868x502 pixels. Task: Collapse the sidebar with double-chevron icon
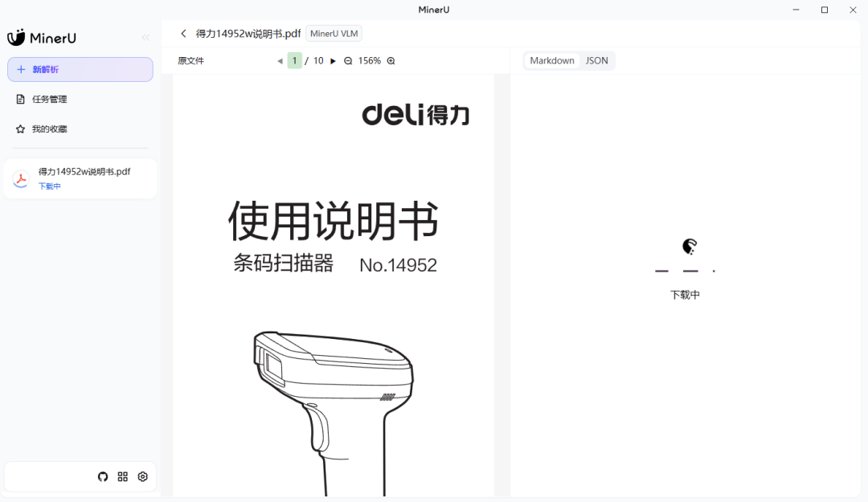(145, 38)
